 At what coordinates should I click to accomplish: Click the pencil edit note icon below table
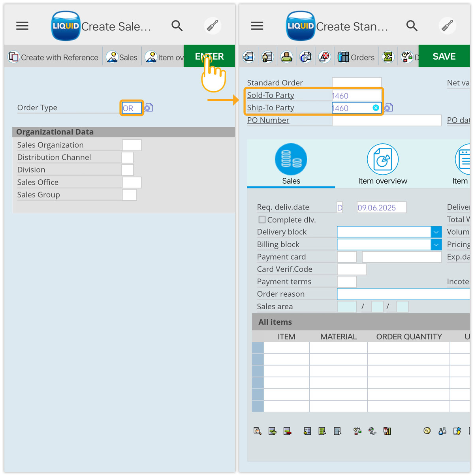(457, 431)
